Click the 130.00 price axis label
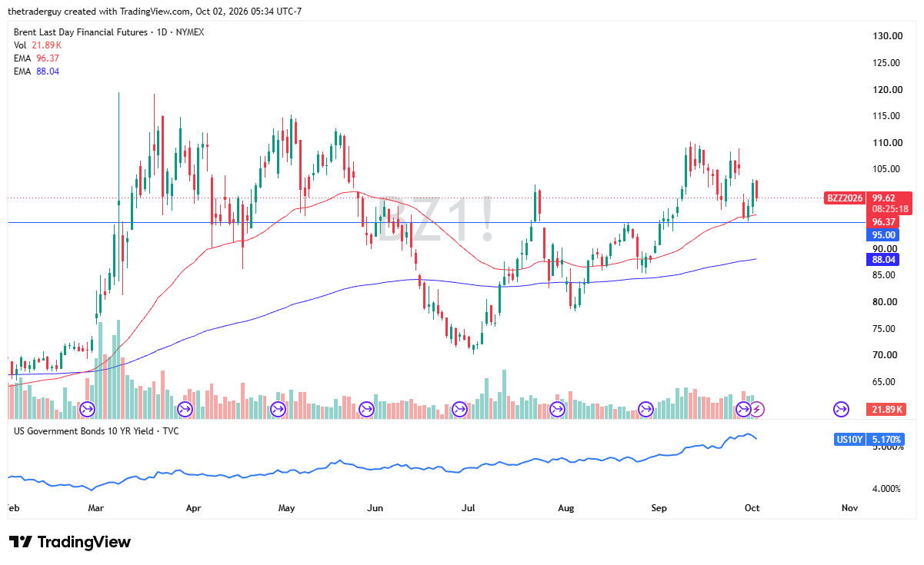 pos(887,36)
